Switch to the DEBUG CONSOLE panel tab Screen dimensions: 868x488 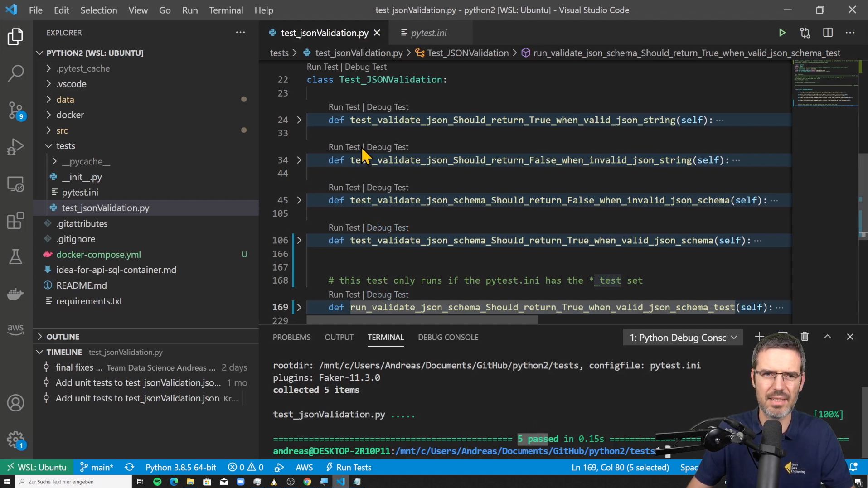(x=448, y=337)
